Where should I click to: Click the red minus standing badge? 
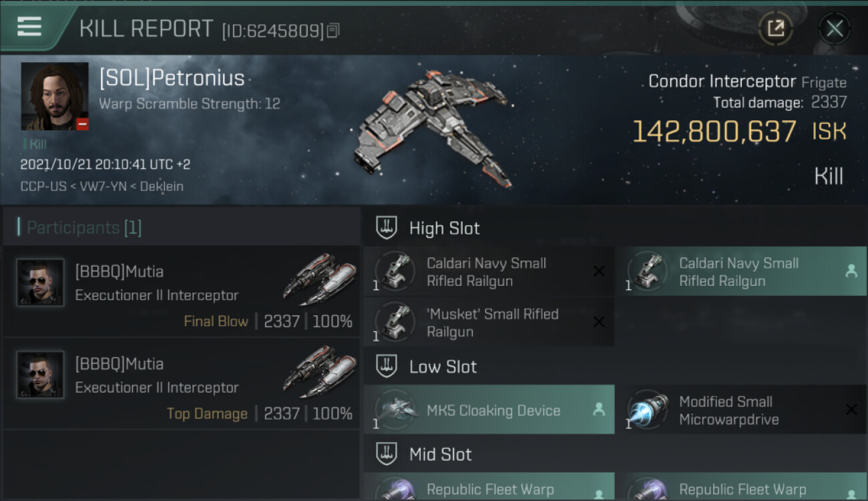pos(82,124)
